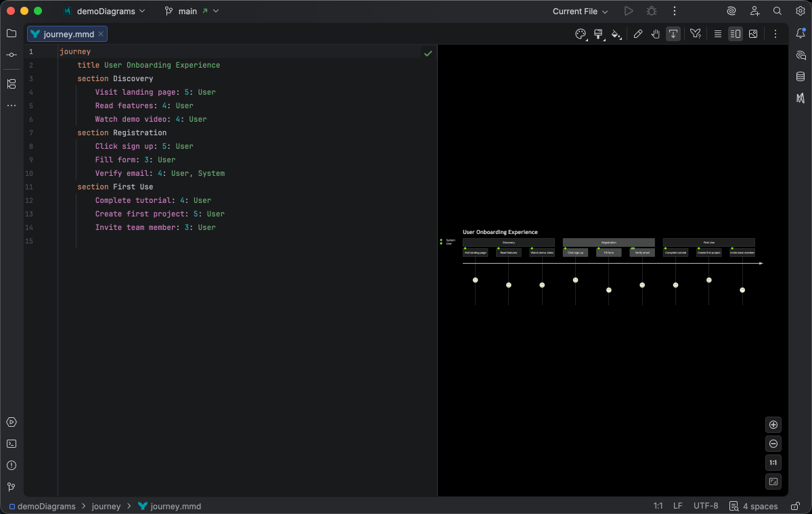
Task: Click demoDiagrams in the breadcrumb bar
Action: click(42, 506)
